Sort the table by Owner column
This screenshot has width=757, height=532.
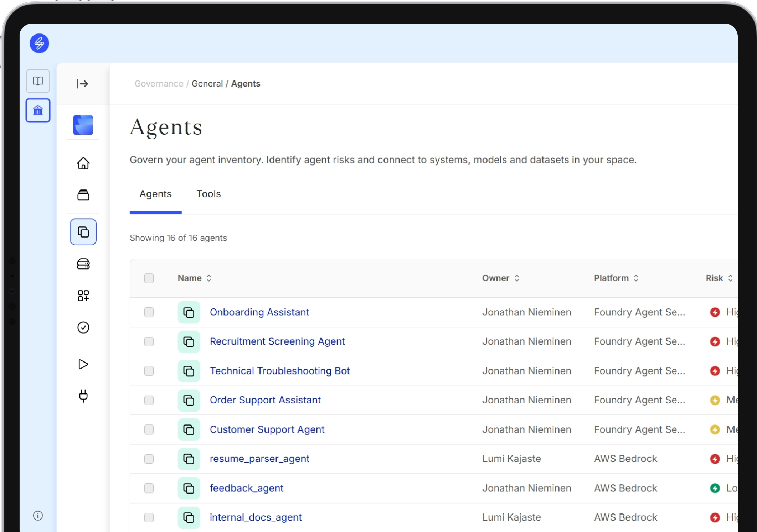click(x=501, y=278)
